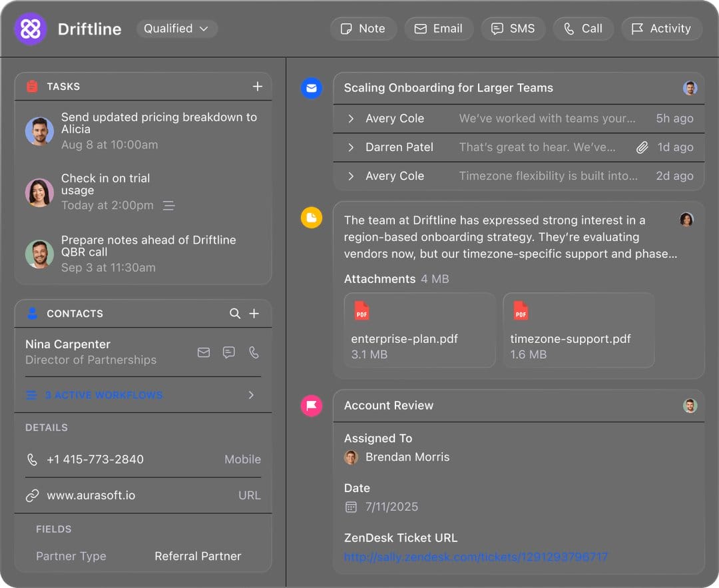
Task: Send an SMS from the toolbar
Action: [x=513, y=29]
